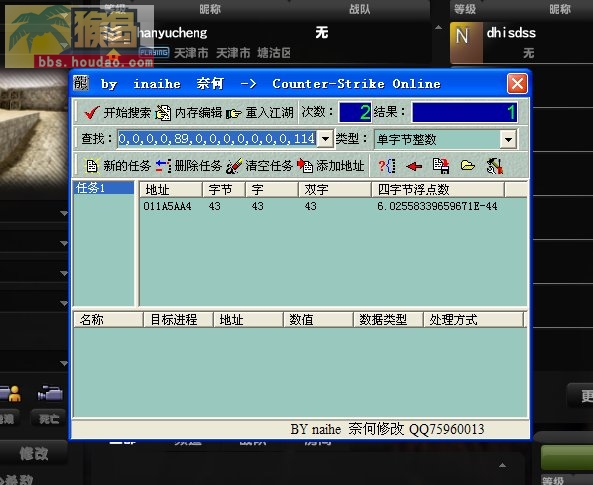The height and width of the screenshot is (485, 593).
Task: Click player name dhisdss in game lobby
Action: tap(511, 33)
